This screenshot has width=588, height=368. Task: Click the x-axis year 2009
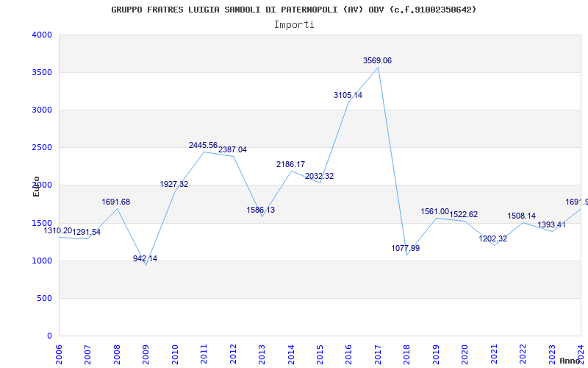[146, 354]
